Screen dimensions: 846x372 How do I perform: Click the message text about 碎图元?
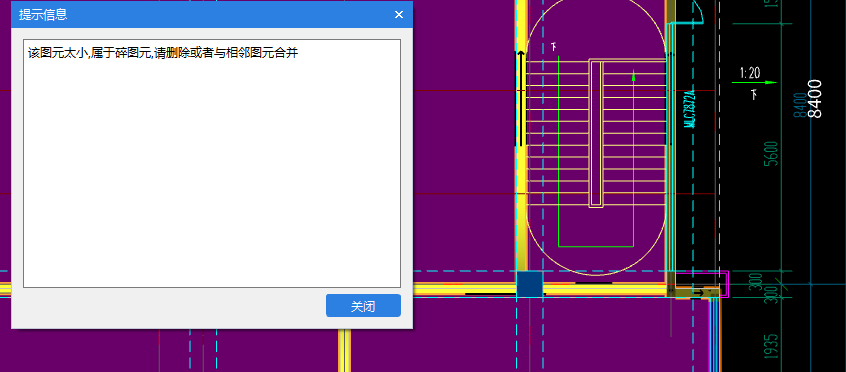[162, 53]
